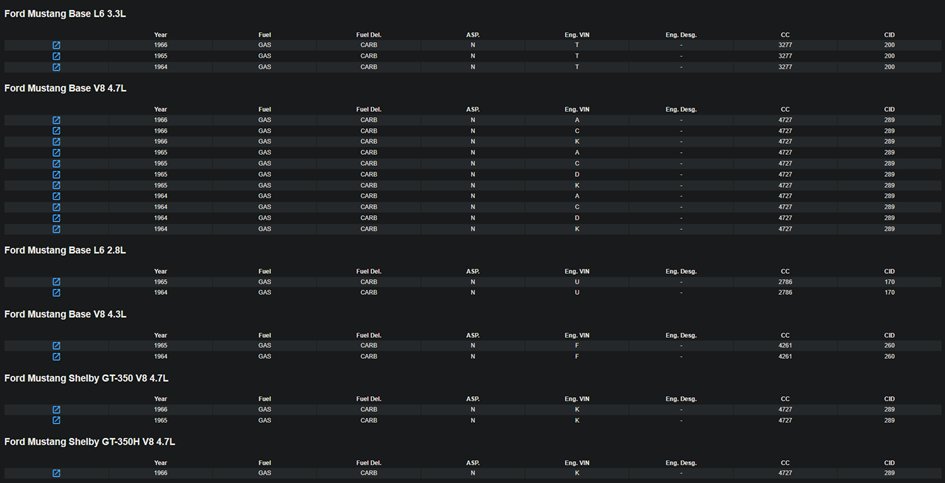Open link icon for 1965 Base V8 4.7L VIN A
Viewport: 945px width, 483px height.
click(x=56, y=153)
